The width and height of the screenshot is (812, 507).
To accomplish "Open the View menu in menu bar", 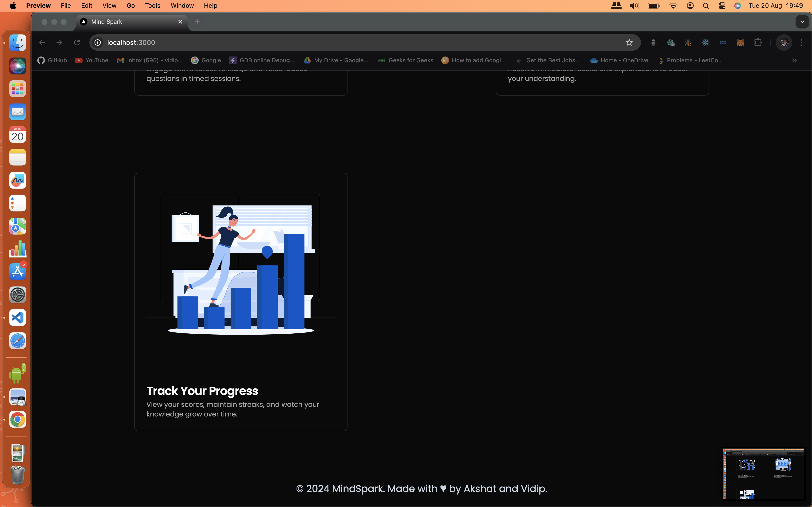I will [109, 6].
